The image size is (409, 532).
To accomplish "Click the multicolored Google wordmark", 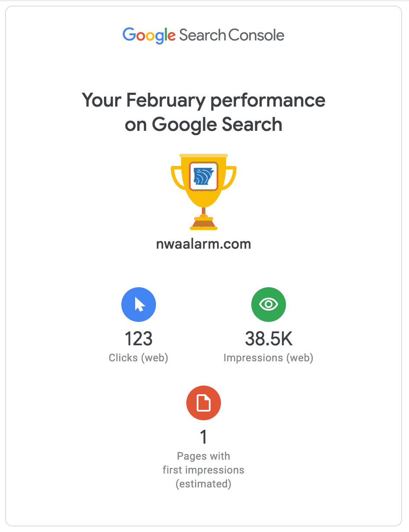I will tap(149, 35).
